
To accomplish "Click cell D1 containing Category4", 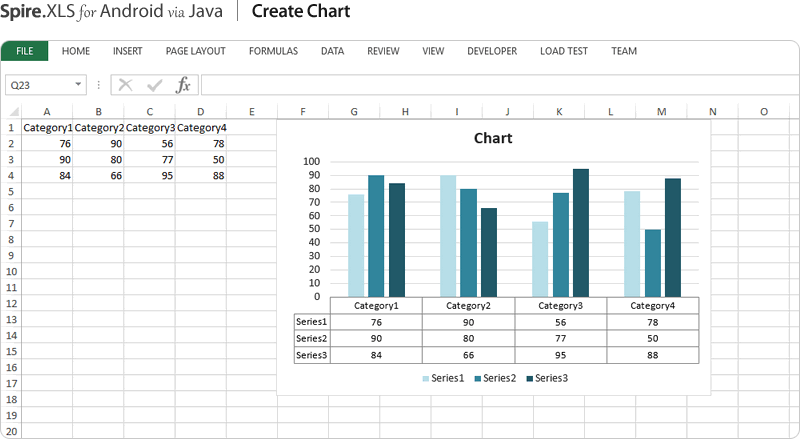I will pos(200,128).
